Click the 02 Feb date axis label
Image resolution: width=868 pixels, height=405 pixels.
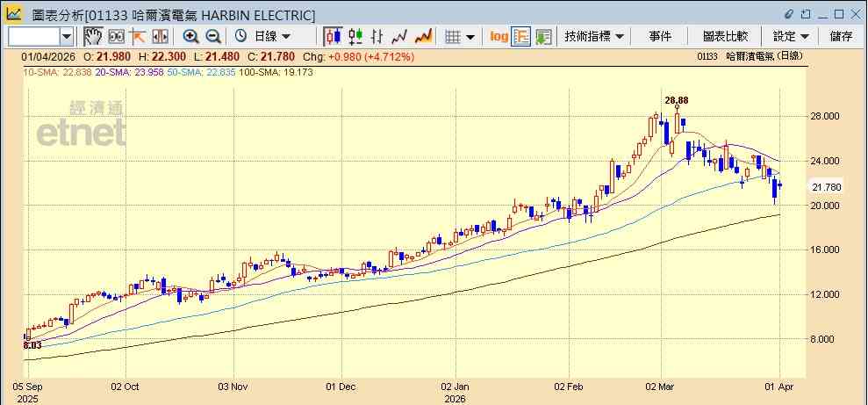click(x=569, y=387)
